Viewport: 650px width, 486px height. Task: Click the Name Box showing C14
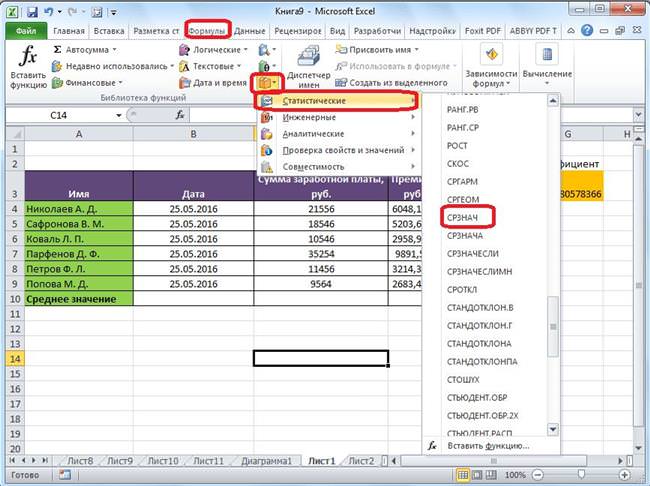click(62, 115)
